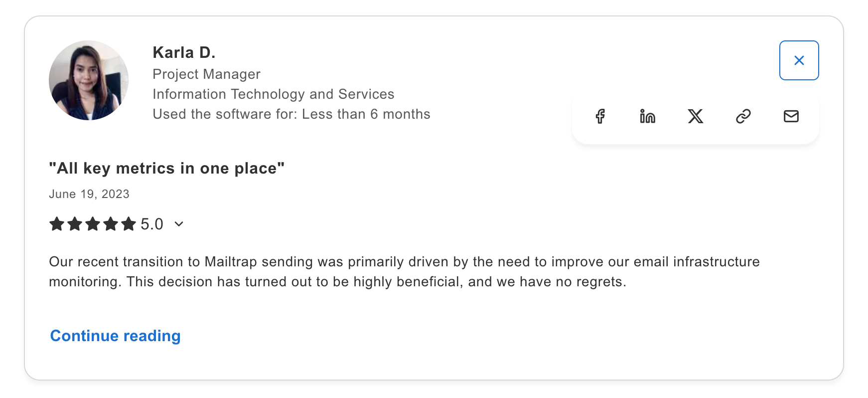Select the reviewer name Karla D.
The image size is (868, 398).
(184, 52)
